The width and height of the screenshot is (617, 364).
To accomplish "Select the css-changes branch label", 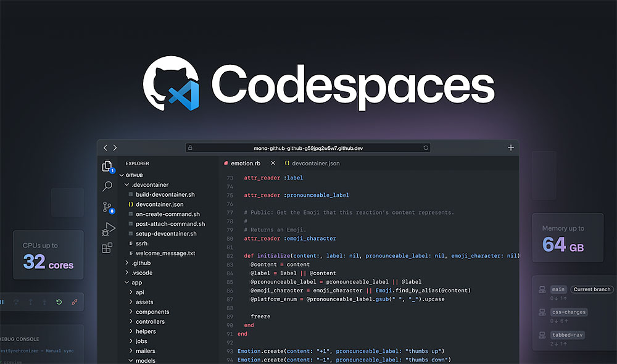I will click(x=569, y=312).
